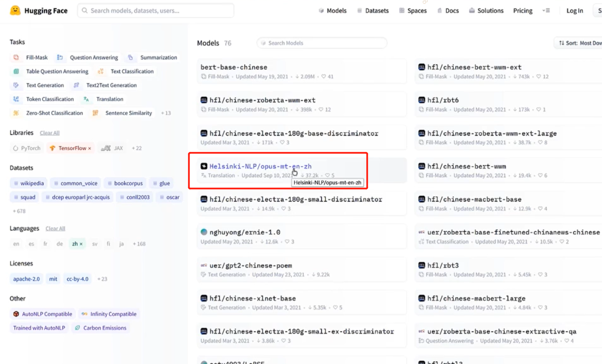Screen dimensions: 602x364
Task: Focus the top search models, datasets field
Action: click(156, 10)
